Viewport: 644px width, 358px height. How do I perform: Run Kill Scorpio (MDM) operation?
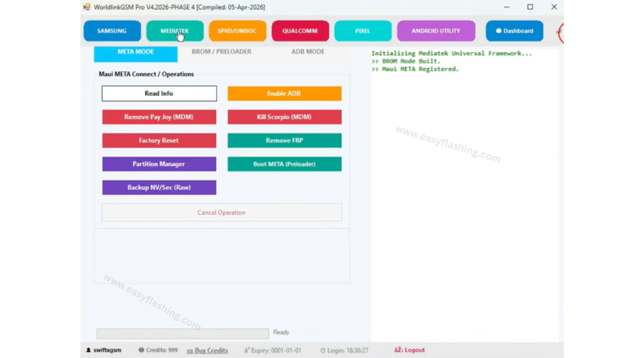[x=284, y=117]
